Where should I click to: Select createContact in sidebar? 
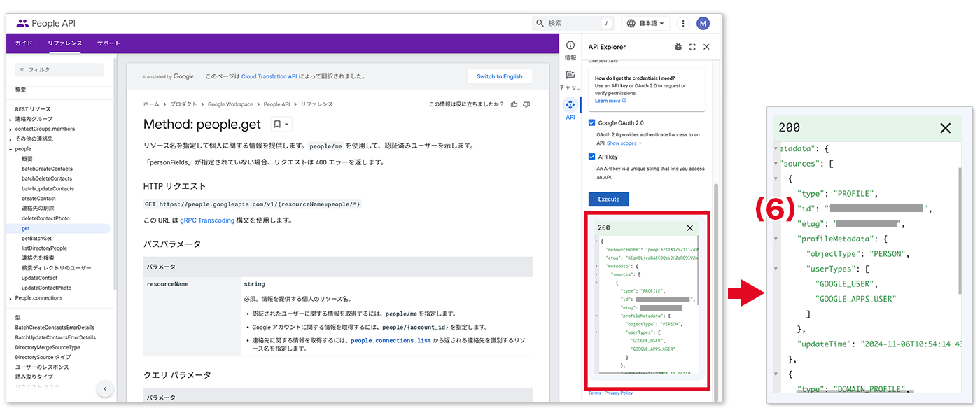pyautogui.click(x=38, y=199)
